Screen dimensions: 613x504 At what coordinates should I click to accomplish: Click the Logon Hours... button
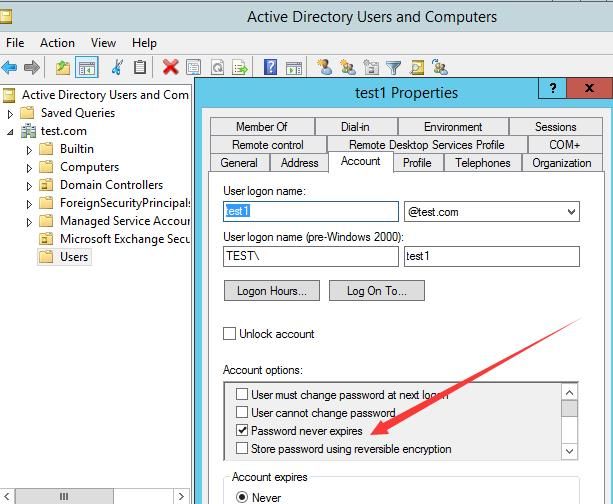(x=272, y=291)
